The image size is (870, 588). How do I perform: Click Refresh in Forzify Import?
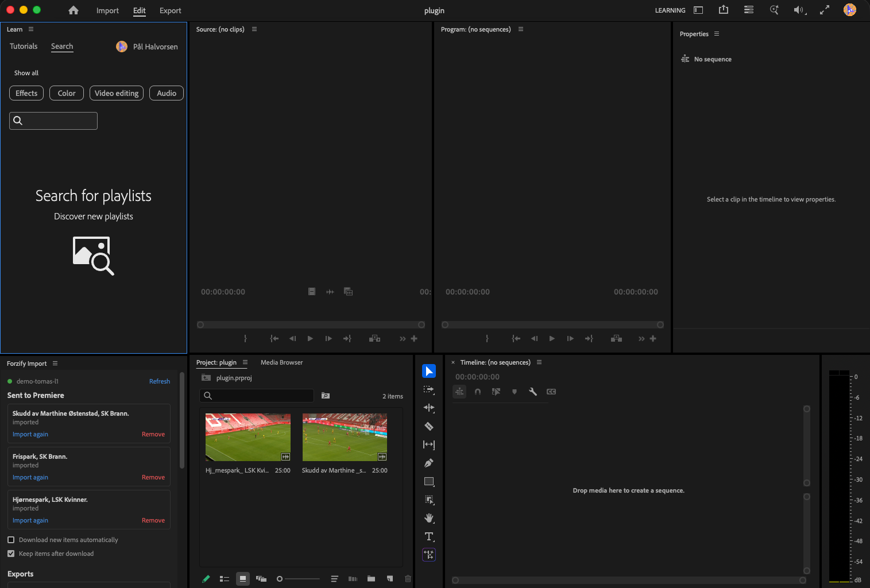160,381
